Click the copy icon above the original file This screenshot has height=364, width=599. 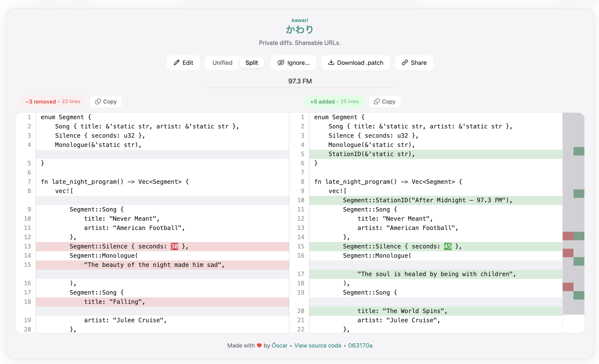pyautogui.click(x=98, y=102)
